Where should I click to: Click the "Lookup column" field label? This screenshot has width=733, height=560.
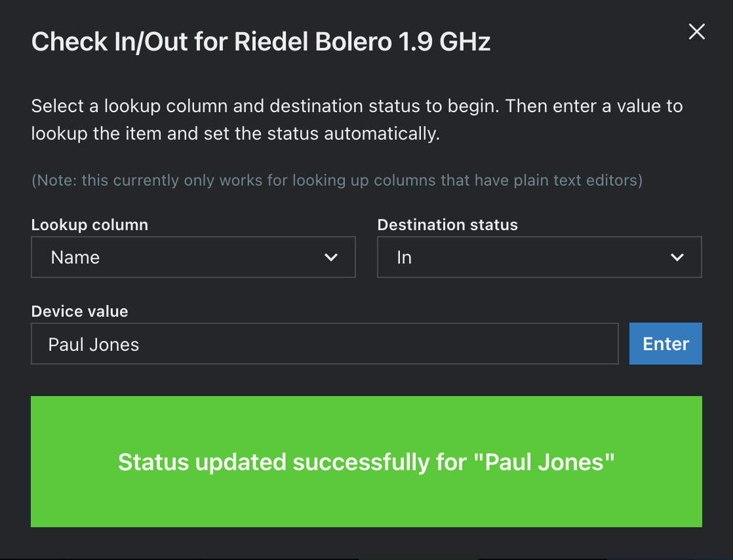pos(90,225)
